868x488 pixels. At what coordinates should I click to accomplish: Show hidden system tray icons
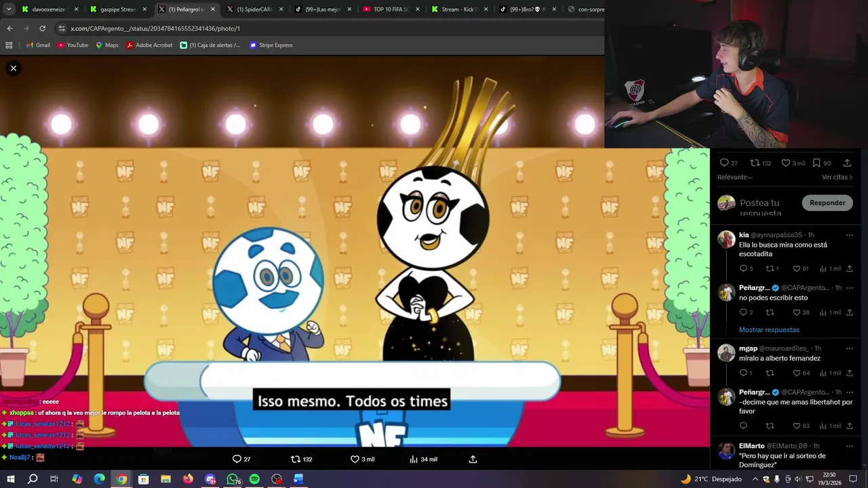tap(755, 479)
